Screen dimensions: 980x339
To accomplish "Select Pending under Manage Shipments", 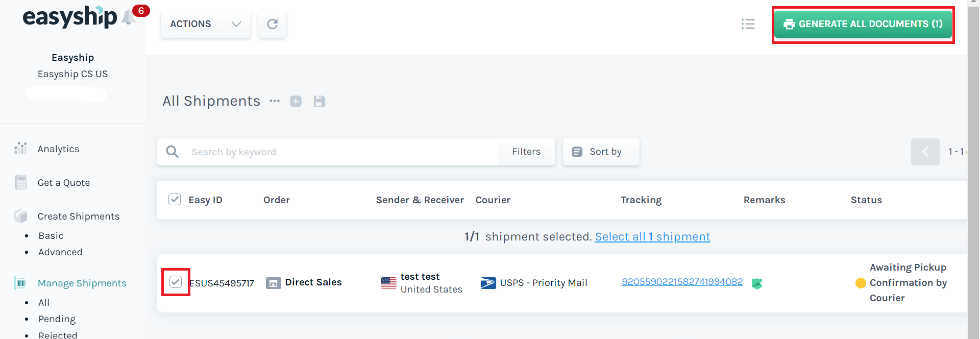I will click(x=57, y=319).
